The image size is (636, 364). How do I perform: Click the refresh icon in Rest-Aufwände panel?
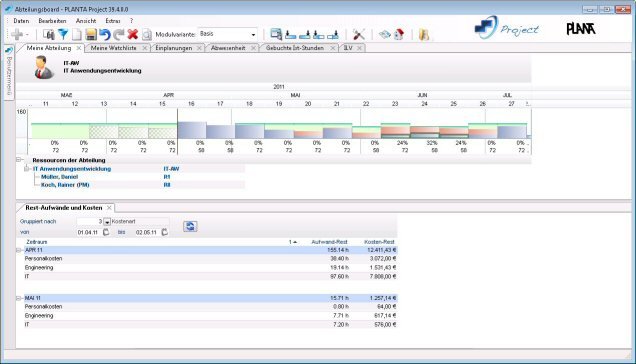point(190,226)
